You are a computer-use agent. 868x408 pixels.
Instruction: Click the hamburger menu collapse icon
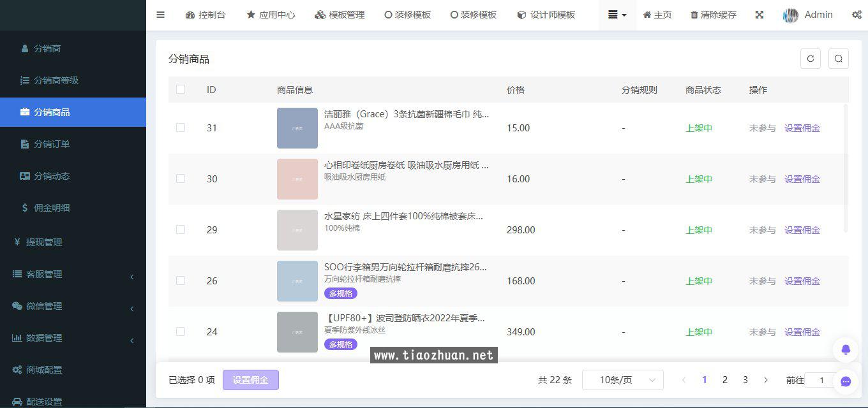[161, 15]
